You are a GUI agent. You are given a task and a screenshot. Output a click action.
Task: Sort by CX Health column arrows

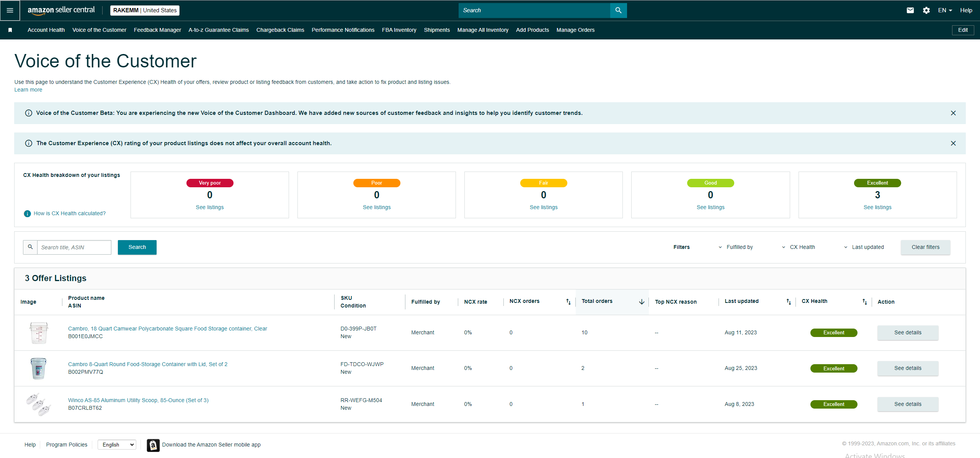click(865, 302)
